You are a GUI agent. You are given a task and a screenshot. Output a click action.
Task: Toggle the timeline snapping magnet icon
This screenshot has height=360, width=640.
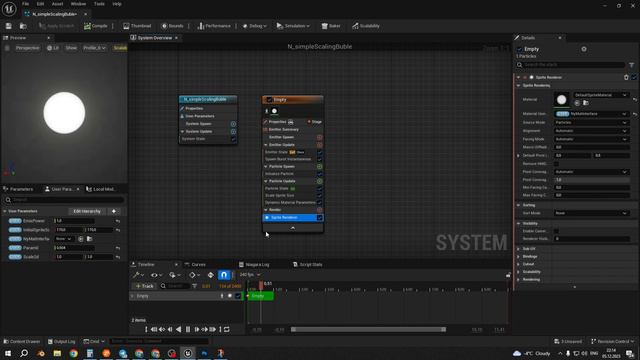tap(224, 275)
